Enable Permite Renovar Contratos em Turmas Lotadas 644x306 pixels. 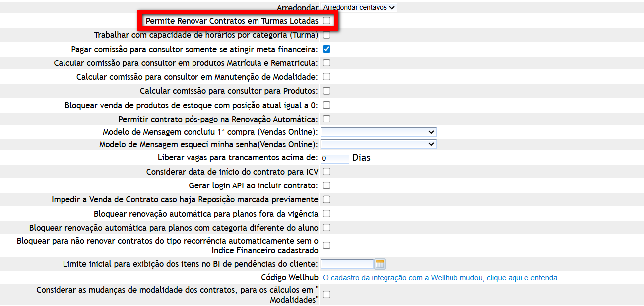pyautogui.click(x=326, y=21)
